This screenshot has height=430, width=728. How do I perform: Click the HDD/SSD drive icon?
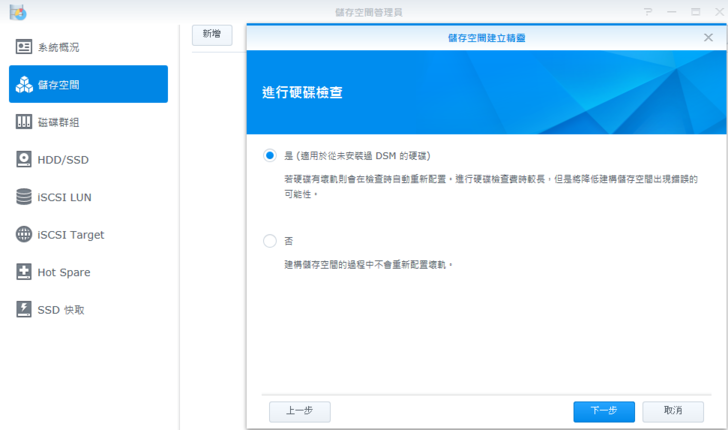click(x=24, y=160)
